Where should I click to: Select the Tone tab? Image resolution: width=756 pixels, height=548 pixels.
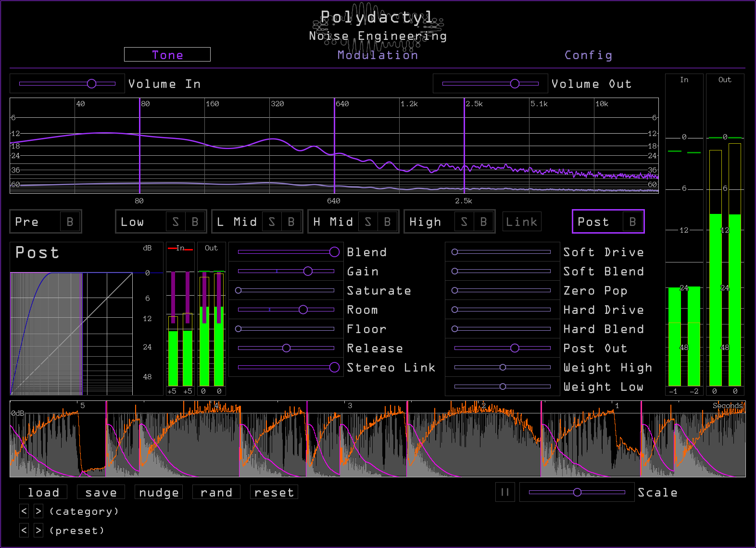pos(167,55)
